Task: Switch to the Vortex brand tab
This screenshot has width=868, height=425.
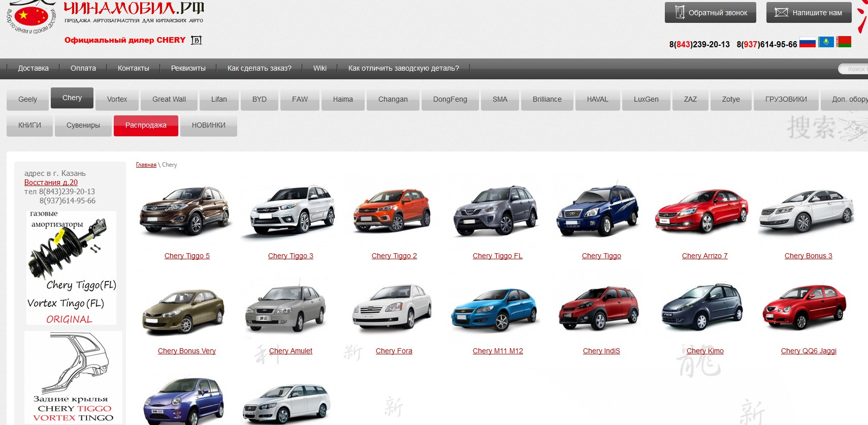Action: pos(117,100)
